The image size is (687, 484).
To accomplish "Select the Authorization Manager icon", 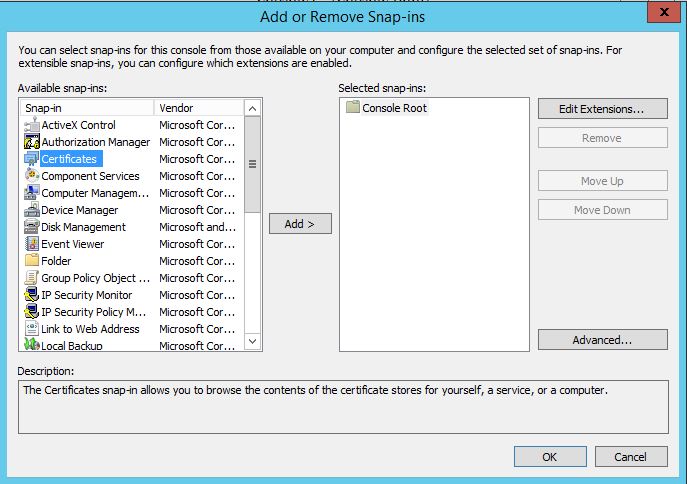I will click(x=30, y=142).
